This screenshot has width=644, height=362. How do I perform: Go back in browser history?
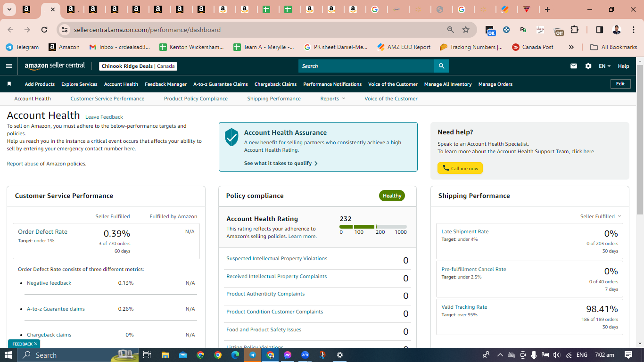10,30
